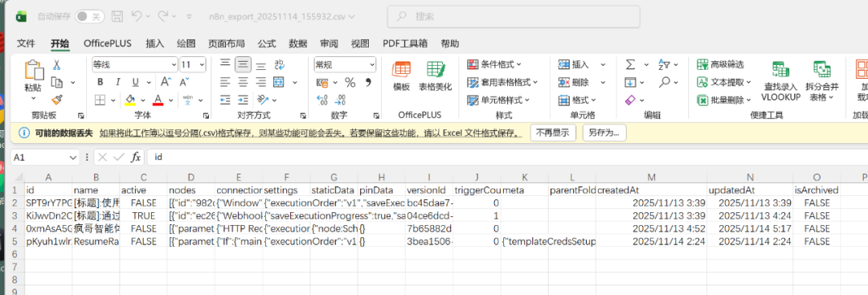Screen dimensions: 868x295
Task: Click the 高级筛选 advanced filter button
Action: pyautogui.click(x=721, y=65)
